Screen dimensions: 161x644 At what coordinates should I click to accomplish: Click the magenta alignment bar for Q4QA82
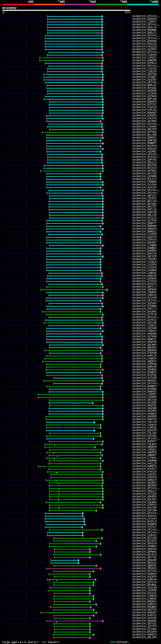point(75,621)
